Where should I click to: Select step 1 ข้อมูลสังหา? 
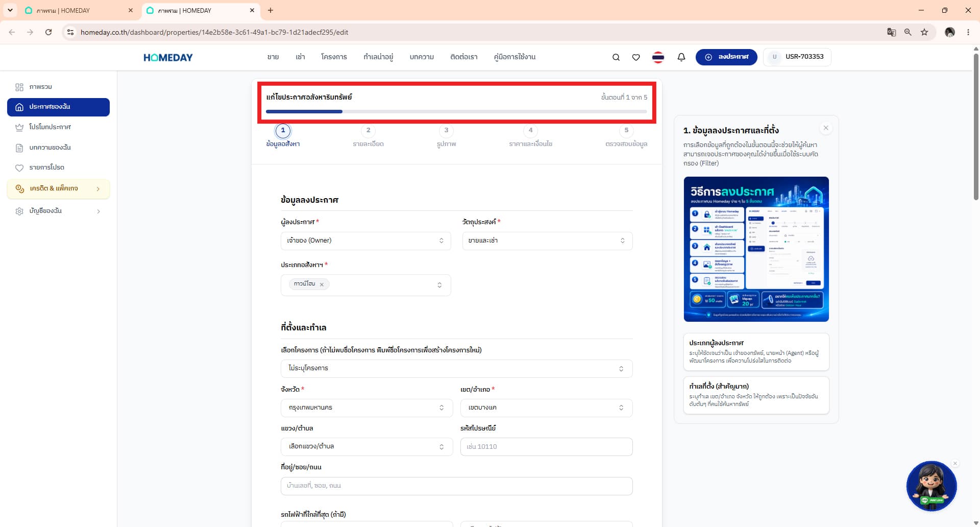283,136
